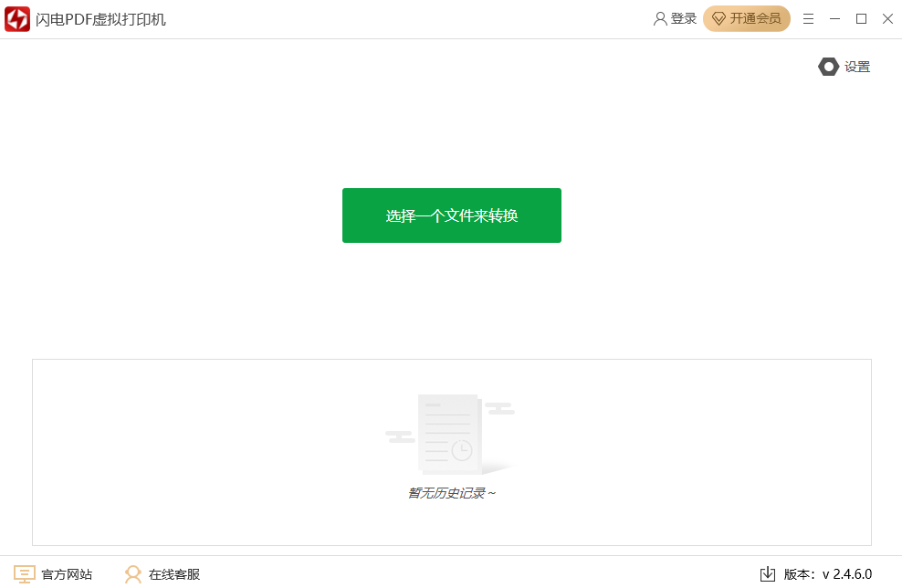Click the green 选择一个文件来转换 button
Viewport: 902px width, 588px height.
(x=452, y=215)
